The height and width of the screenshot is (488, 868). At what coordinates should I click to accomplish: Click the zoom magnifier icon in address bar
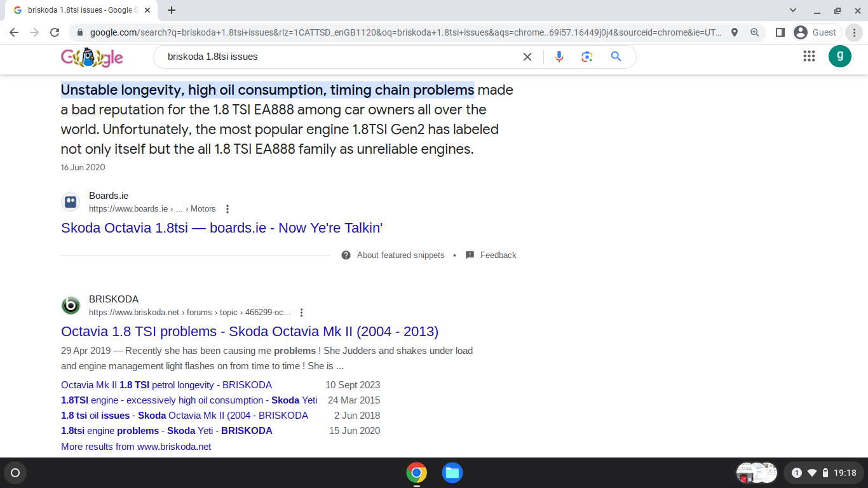tap(755, 32)
